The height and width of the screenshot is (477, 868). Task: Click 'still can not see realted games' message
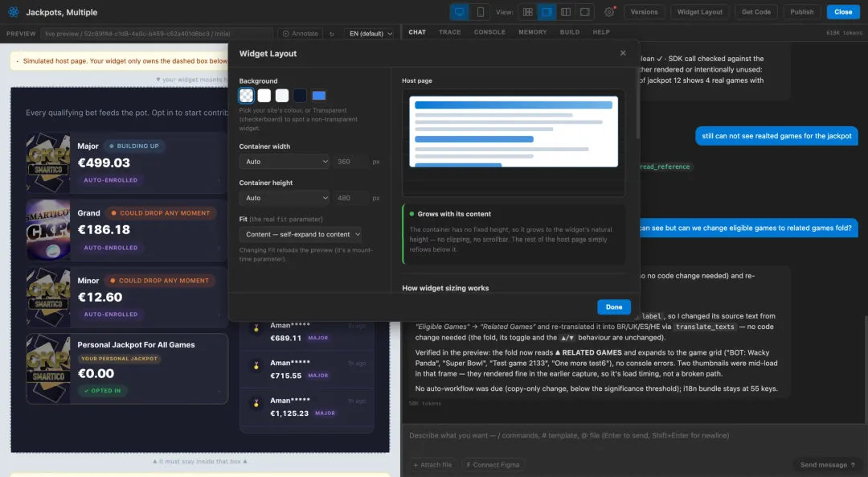[x=776, y=136]
